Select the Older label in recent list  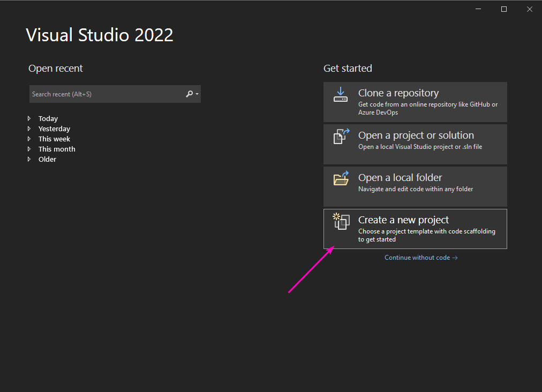pyautogui.click(x=47, y=160)
